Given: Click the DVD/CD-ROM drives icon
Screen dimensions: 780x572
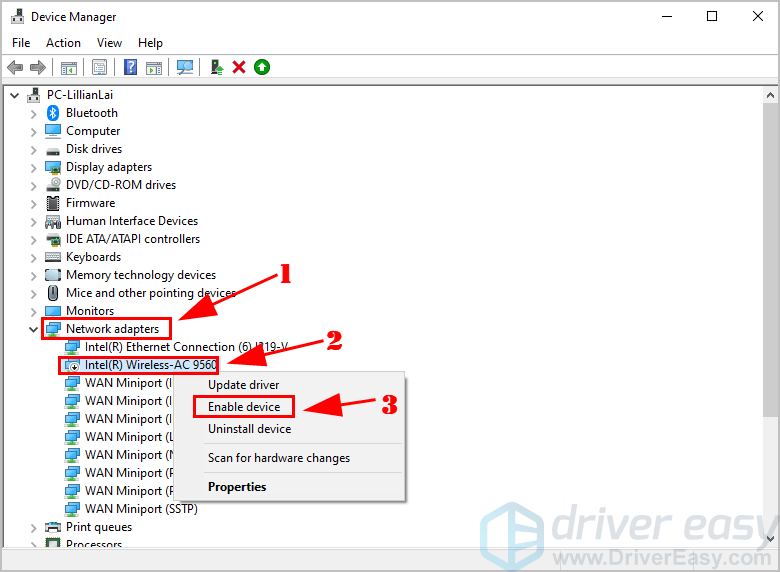Looking at the screenshot, I should click(53, 185).
